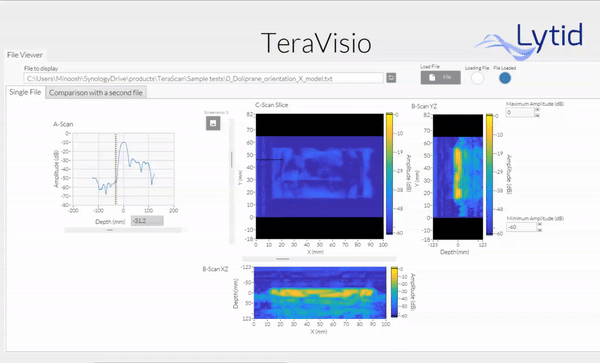Click the C-Scan amplitude color bar

click(x=389, y=173)
